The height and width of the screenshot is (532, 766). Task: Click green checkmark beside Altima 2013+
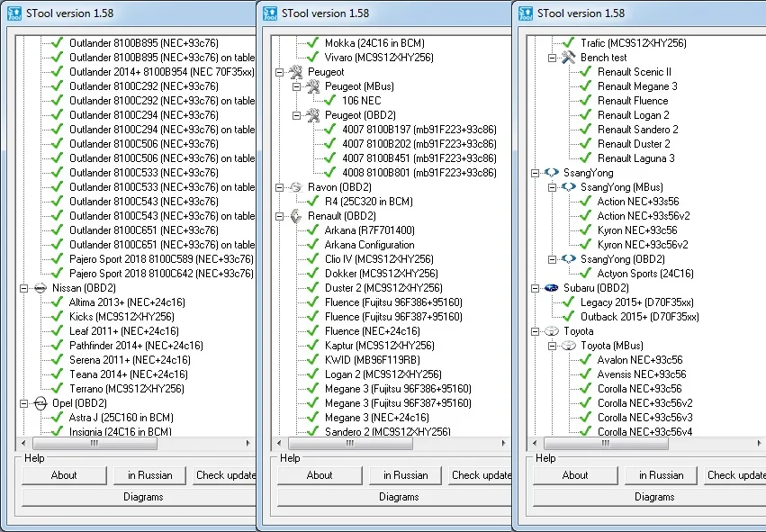[x=57, y=302]
